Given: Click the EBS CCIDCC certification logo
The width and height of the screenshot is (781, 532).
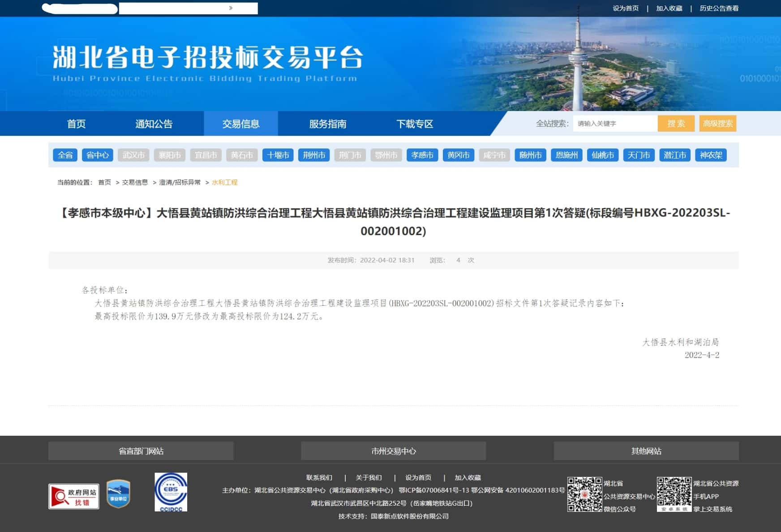Looking at the screenshot, I should click(x=171, y=492).
